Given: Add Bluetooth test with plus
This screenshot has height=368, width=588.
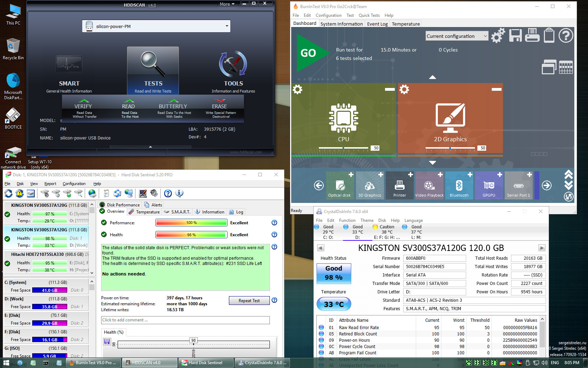Looking at the screenshot, I should click(x=470, y=175).
